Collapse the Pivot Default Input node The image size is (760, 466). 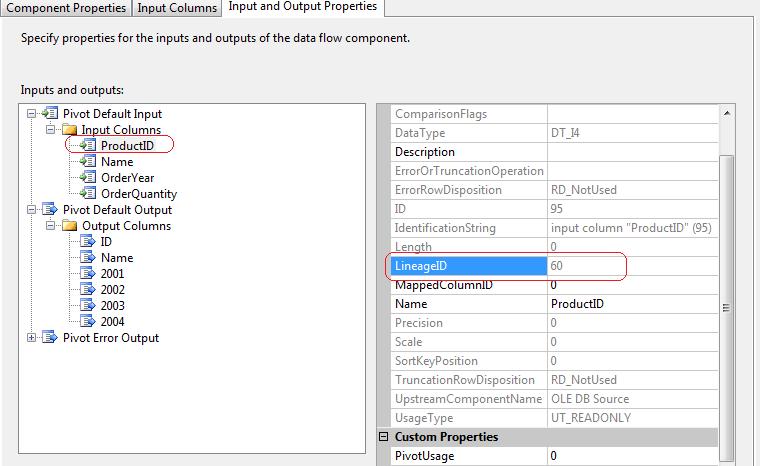tap(32, 114)
